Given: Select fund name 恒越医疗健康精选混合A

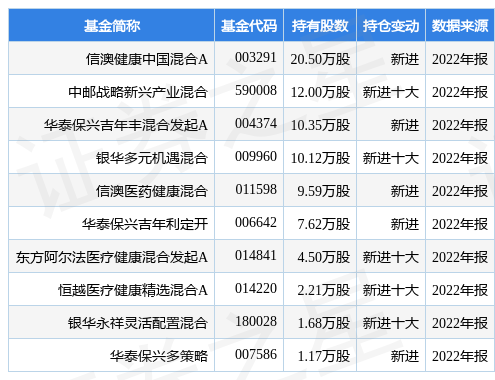Looking at the screenshot, I should [133, 290].
